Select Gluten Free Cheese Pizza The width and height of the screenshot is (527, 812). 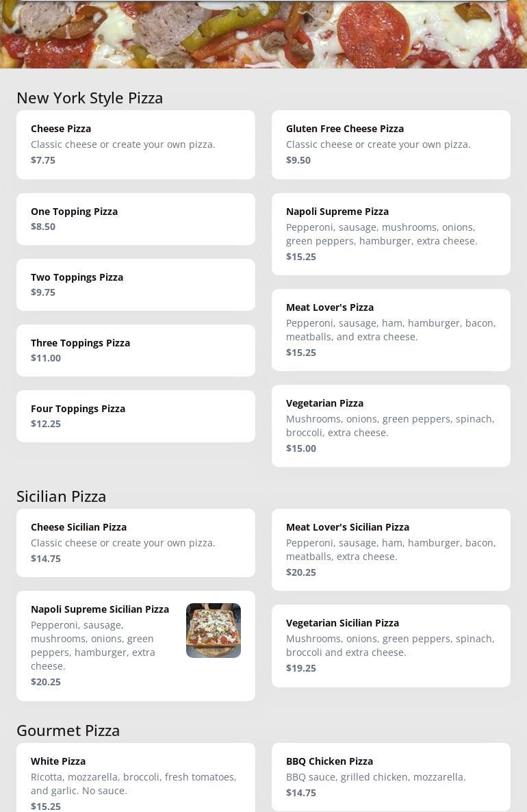(391, 144)
